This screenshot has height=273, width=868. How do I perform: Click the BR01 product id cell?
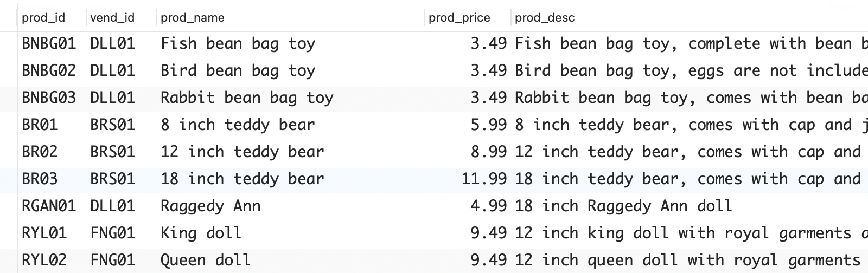click(x=40, y=125)
